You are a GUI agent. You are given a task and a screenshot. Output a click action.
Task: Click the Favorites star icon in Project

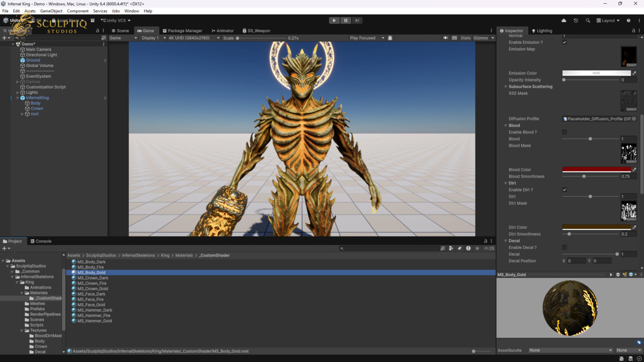coord(477,248)
